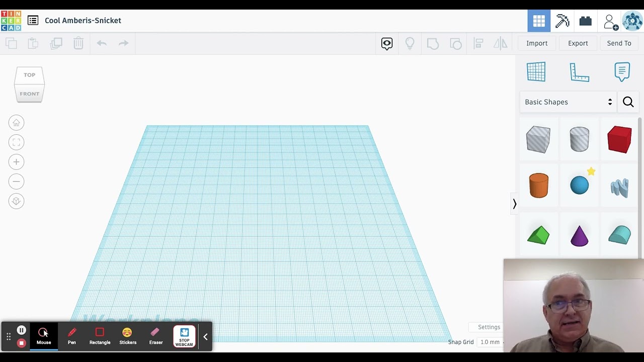Viewport: 644px width, 362px height.
Task: Select the Ruler tool icon
Action: 579,72
